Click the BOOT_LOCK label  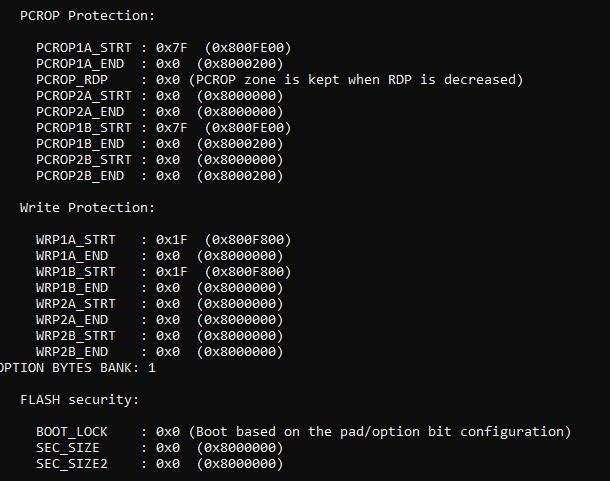pyautogui.click(x=72, y=432)
